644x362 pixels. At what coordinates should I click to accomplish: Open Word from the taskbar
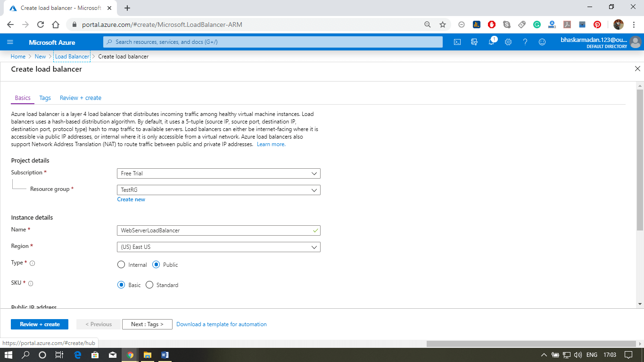tap(165, 355)
